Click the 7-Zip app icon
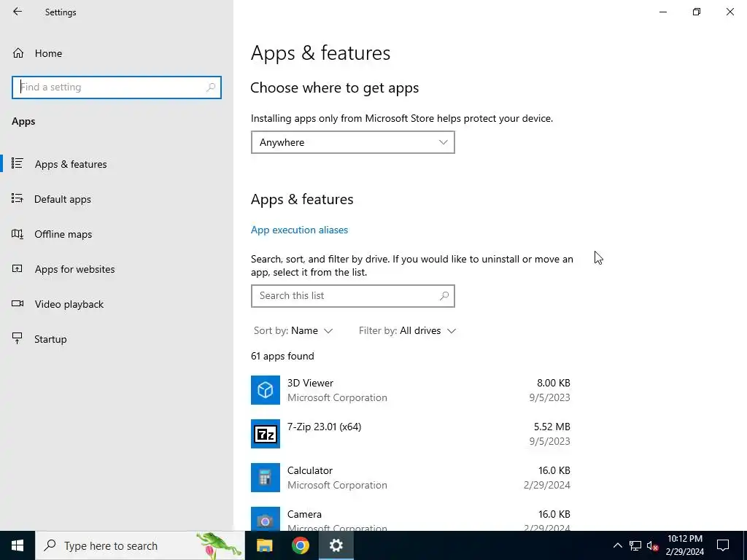 (x=266, y=434)
